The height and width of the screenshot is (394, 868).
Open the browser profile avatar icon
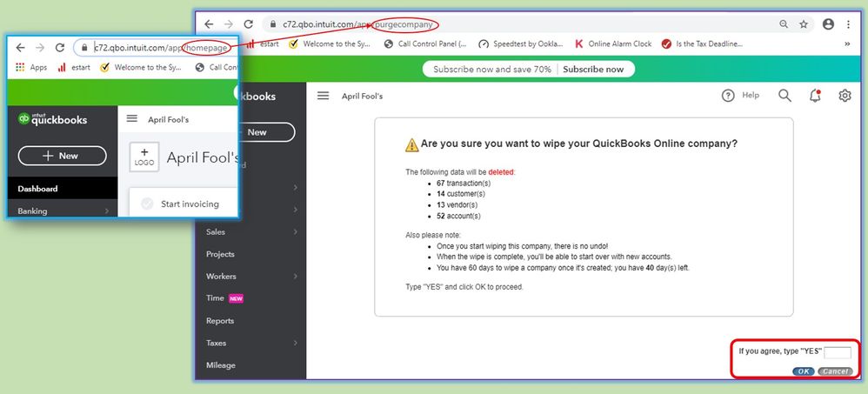point(828,24)
